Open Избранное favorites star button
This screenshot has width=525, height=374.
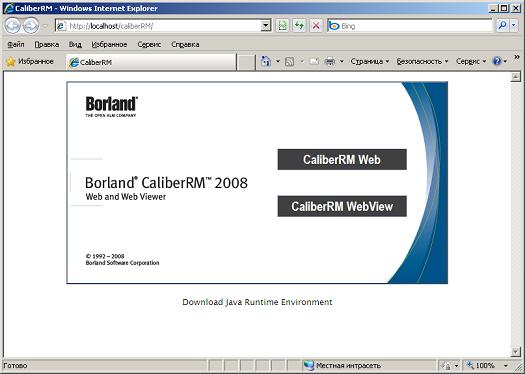point(30,62)
